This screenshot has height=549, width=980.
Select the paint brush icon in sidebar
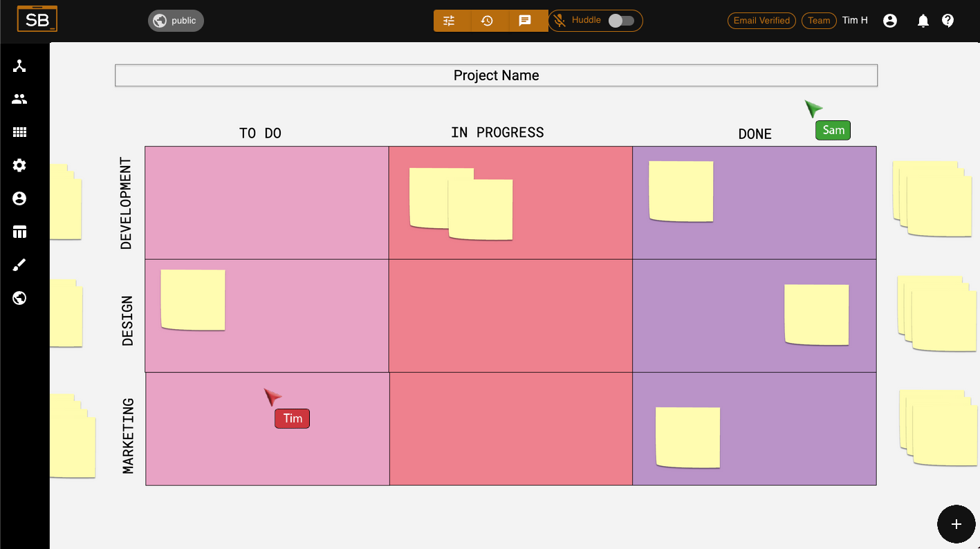(x=19, y=265)
